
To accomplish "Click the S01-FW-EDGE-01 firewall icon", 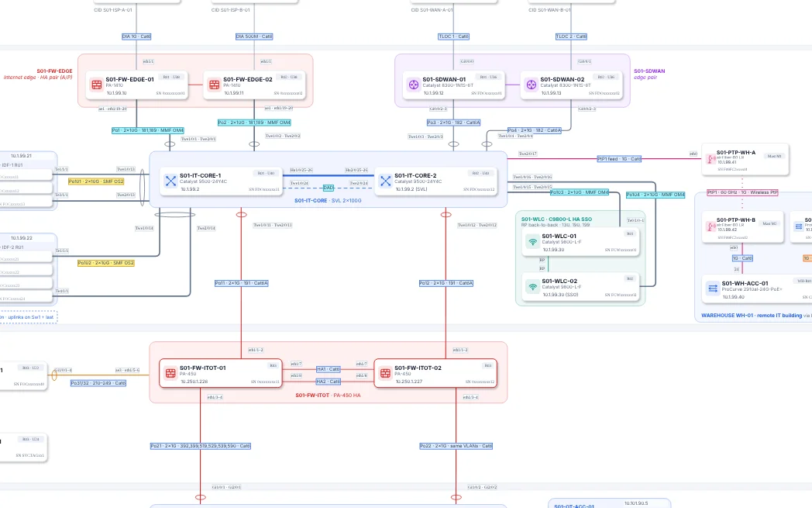I will 97,85.
